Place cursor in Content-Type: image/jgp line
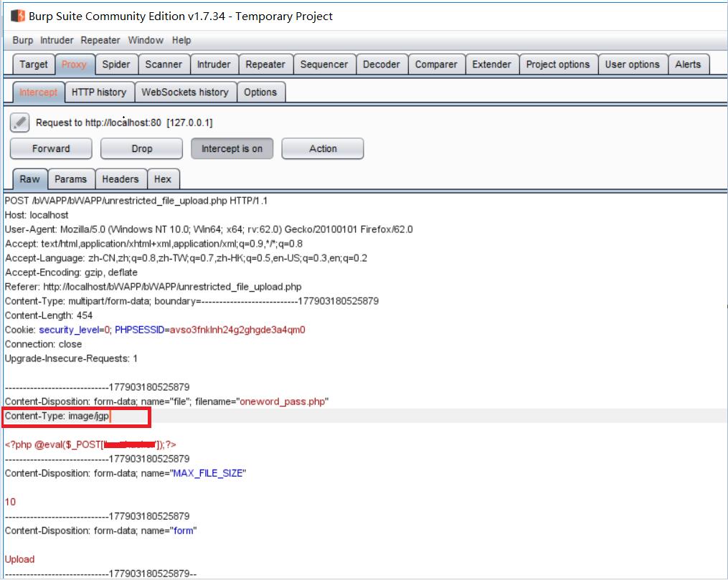 pos(57,417)
